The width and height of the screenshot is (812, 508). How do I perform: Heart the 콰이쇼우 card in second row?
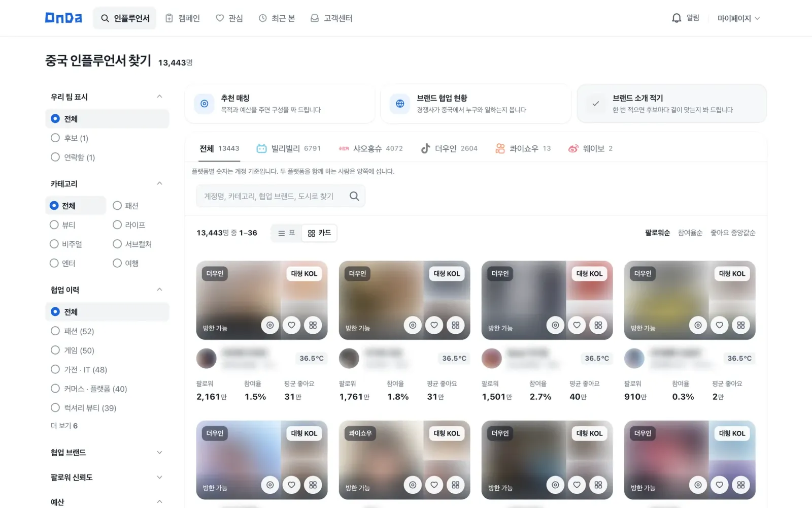[434, 485]
